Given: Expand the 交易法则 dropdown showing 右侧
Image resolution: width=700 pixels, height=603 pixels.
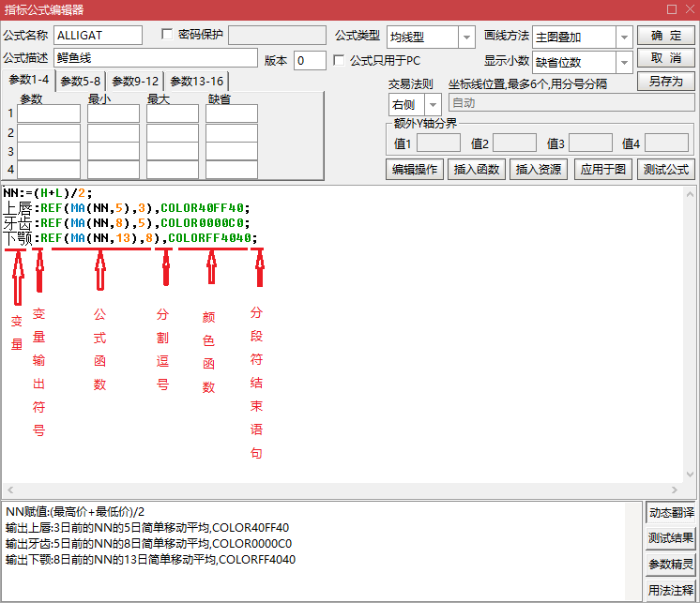Looking at the screenshot, I should [x=433, y=103].
